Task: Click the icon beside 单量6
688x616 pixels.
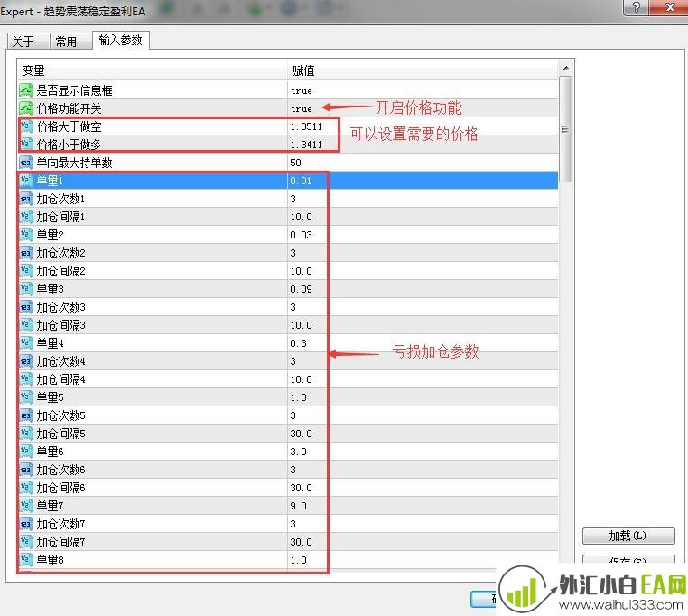Action: 26,452
